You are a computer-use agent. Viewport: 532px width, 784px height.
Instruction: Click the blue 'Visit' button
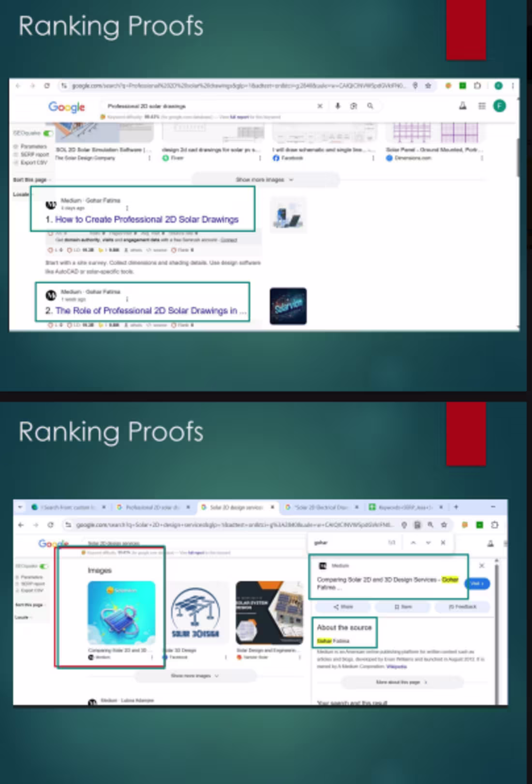click(478, 584)
